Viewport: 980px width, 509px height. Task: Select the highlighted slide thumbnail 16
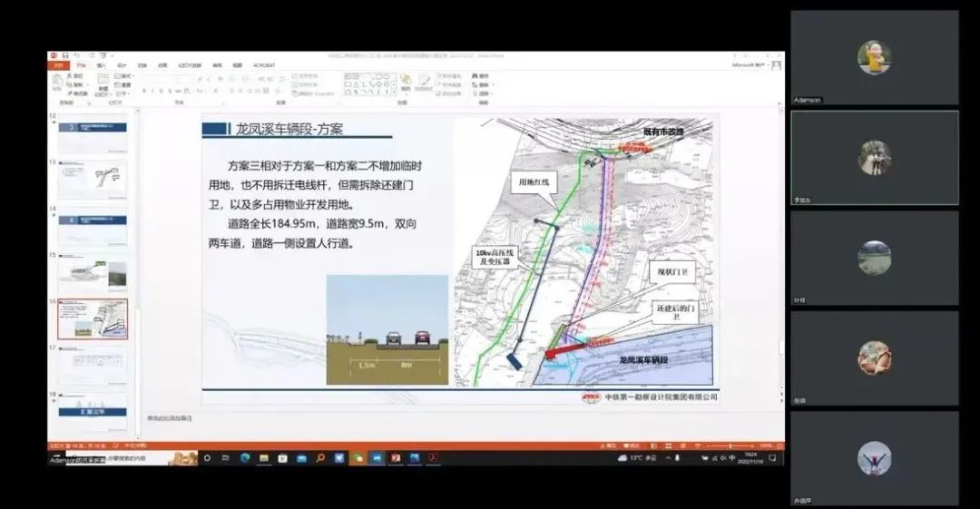[x=93, y=318]
